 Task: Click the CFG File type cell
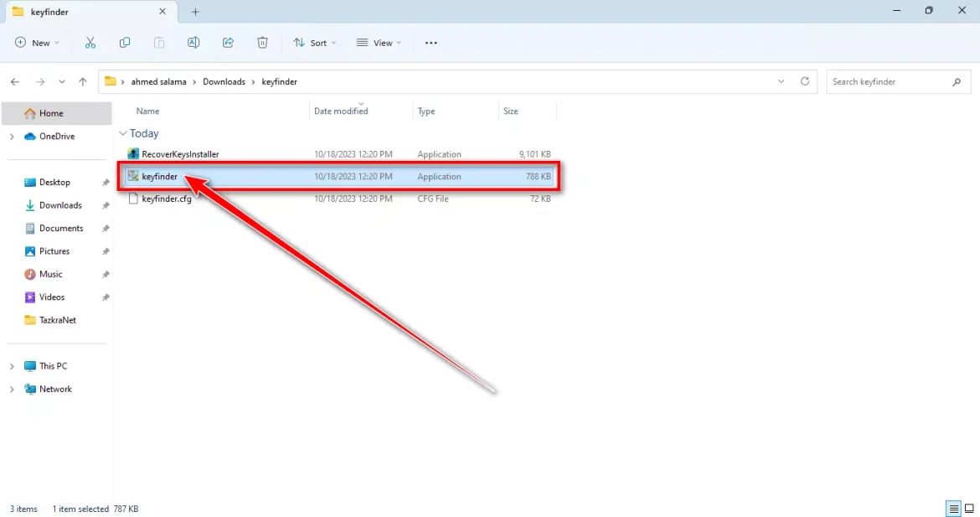tap(432, 199)
